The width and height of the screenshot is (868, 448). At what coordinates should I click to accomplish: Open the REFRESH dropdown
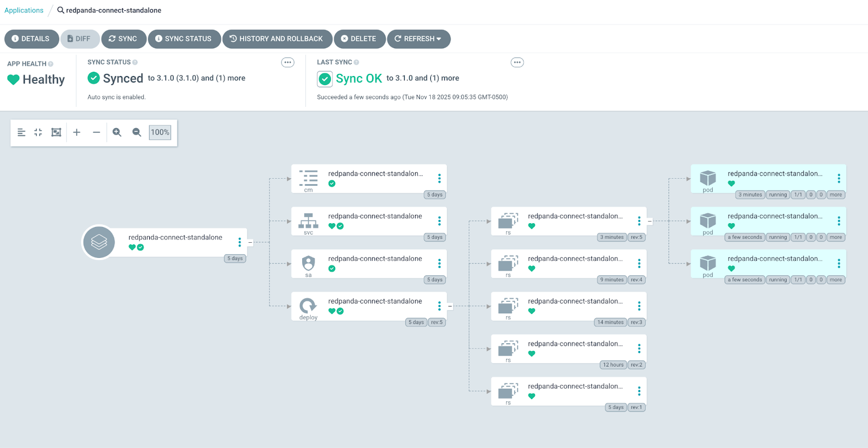[x=418, y=39]
